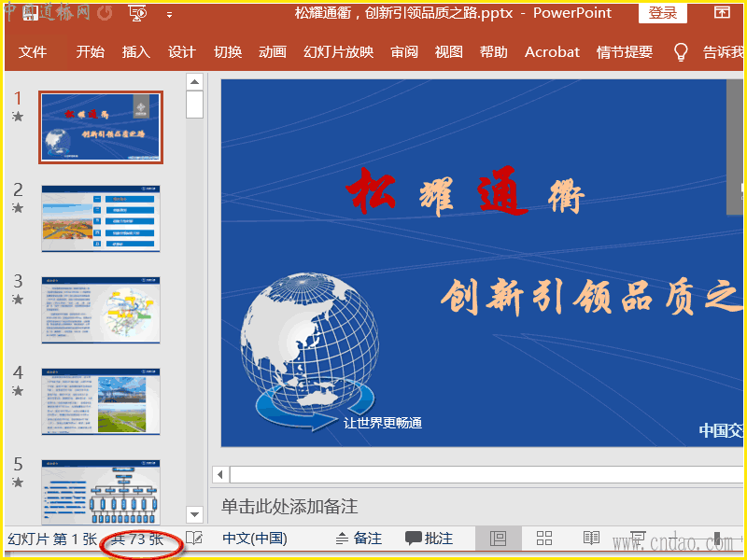Click the 登录 sign-in button

pos(663,13)
